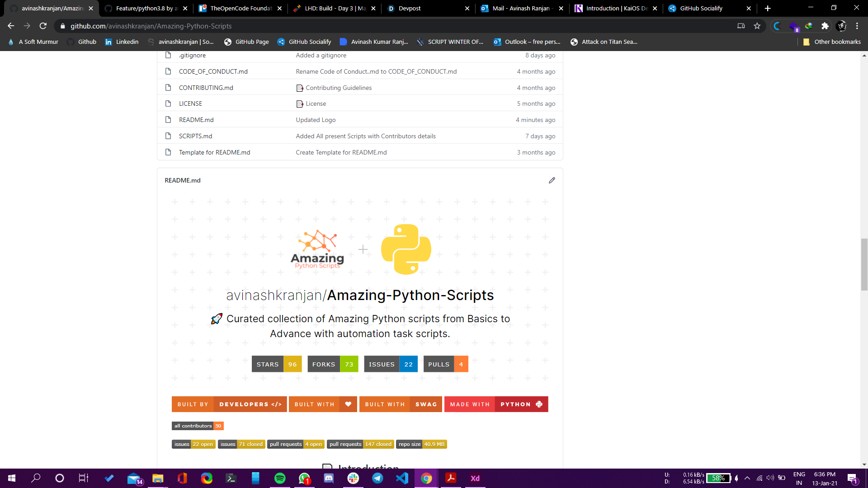Screen dimensions: 868x488
Task: Reload the page with the refresh icon
Action: point(43,26)
